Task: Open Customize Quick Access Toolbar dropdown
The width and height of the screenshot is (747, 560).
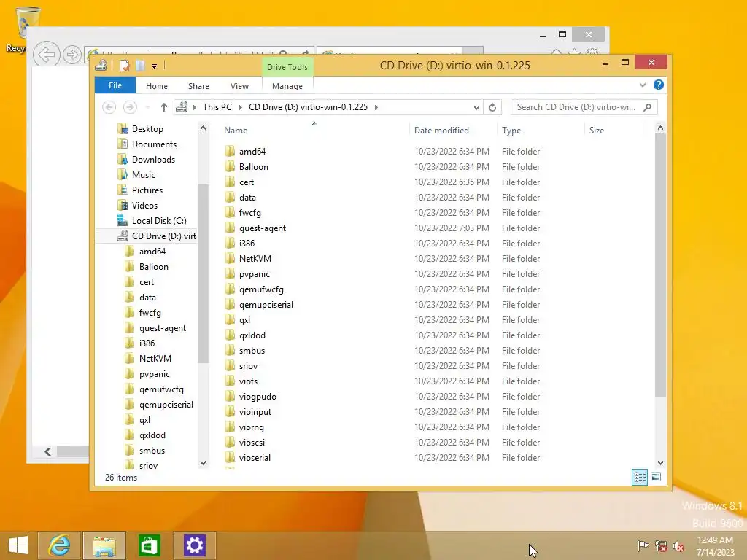Action: coord(155,66)
